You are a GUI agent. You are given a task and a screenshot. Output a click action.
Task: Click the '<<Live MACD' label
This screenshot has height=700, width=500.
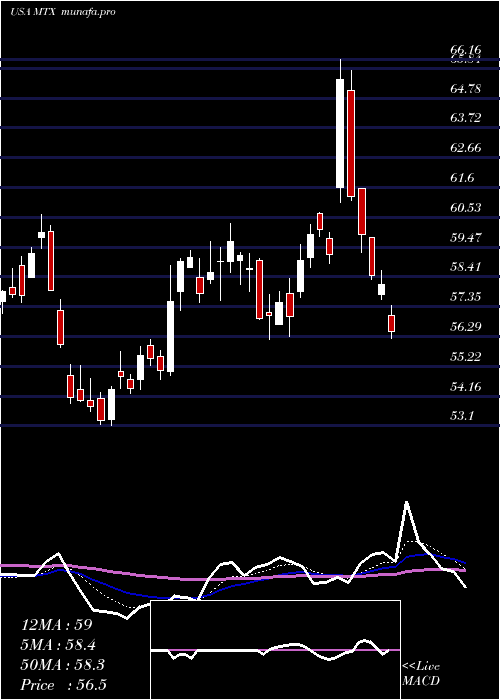coord(421,673)
